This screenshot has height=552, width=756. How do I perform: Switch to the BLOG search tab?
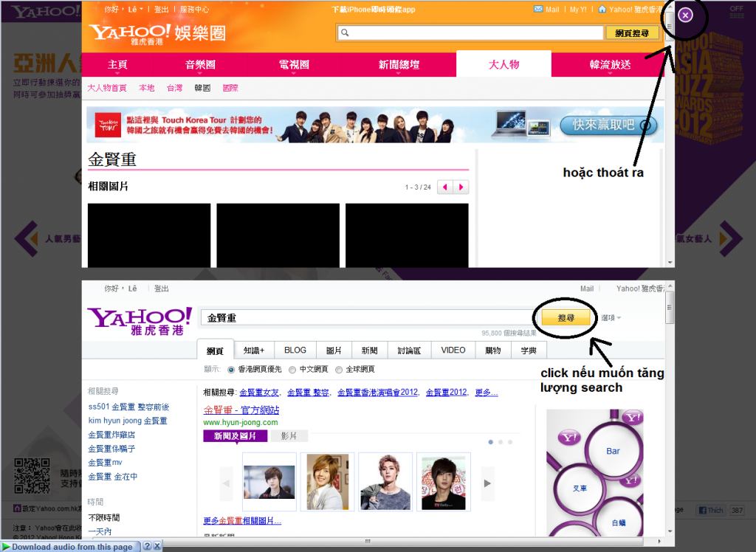(295, 351)
